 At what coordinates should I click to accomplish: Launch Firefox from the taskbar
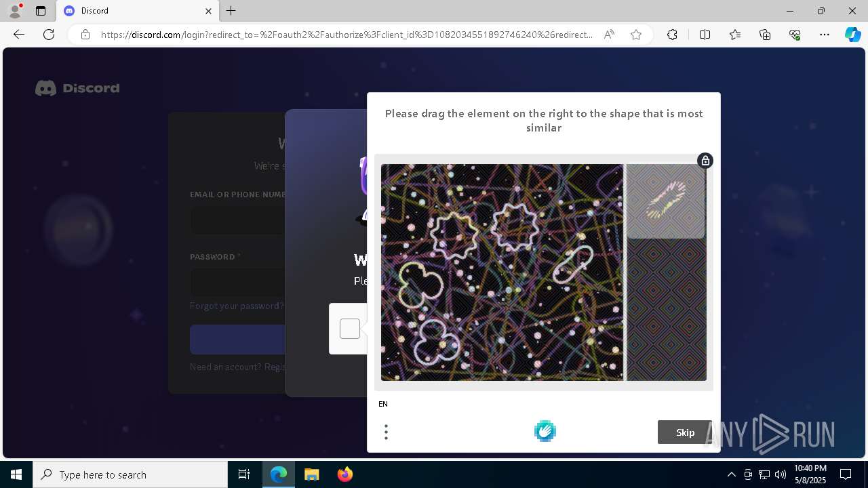coord(345,474)
